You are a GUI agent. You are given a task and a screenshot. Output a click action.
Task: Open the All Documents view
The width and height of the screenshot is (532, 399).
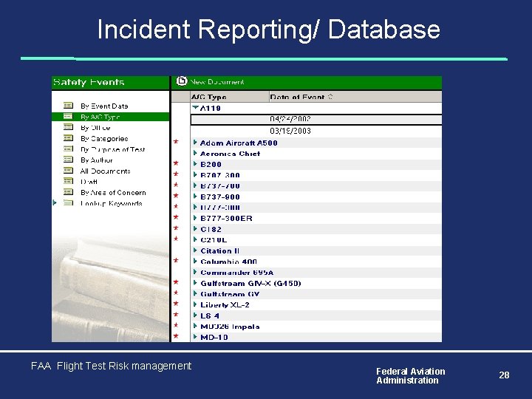click(105, 171)
